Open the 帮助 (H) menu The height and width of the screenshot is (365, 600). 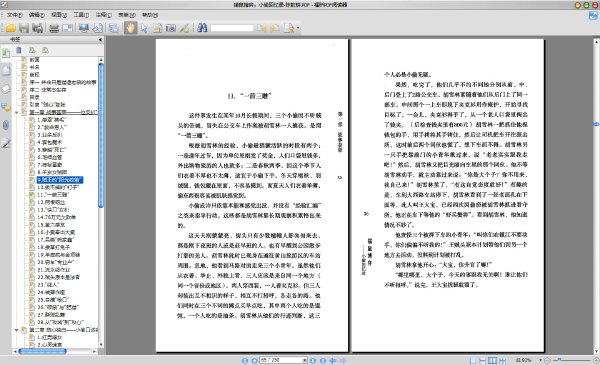pyautogui.click(x=150, y=15)
